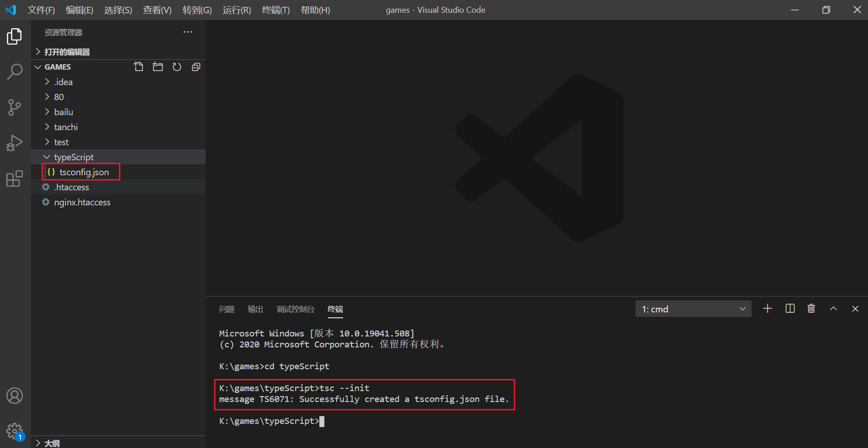Open the Extensions icon

click(x=15, y=178)
